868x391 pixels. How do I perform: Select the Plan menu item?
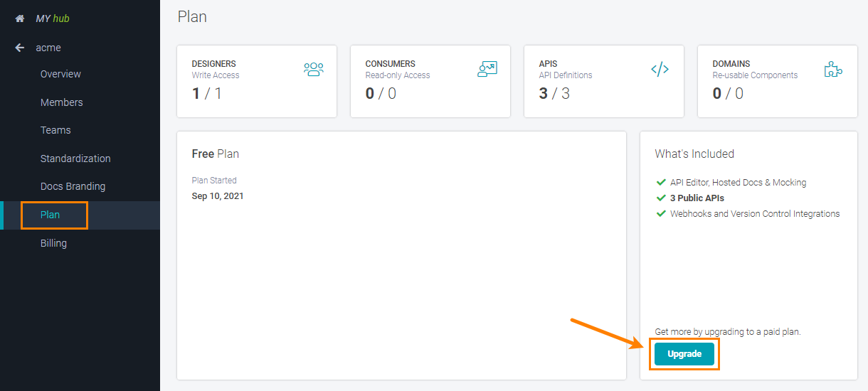51,215
